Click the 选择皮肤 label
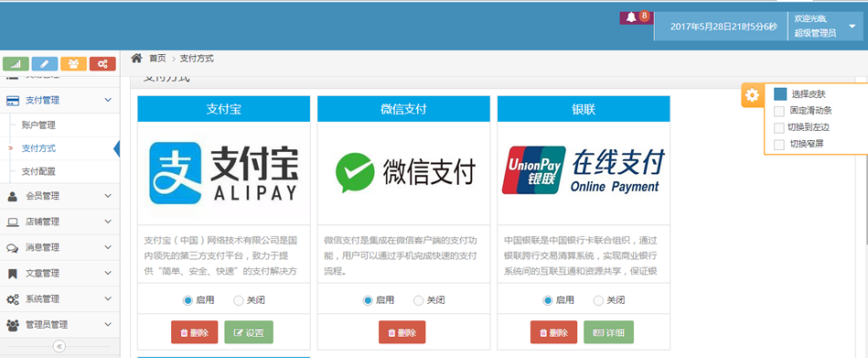Image resolution: width=868 pixels, height=358 pixels. point(809,94)
